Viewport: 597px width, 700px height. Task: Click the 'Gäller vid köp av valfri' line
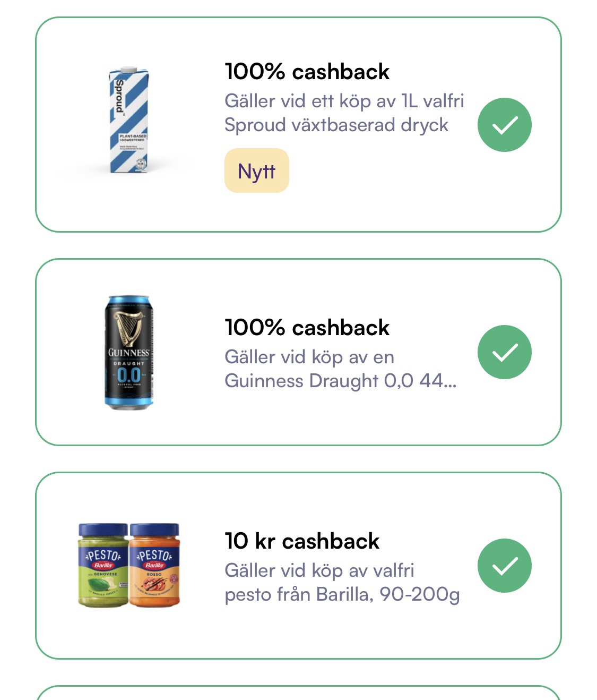pos(319,570)
